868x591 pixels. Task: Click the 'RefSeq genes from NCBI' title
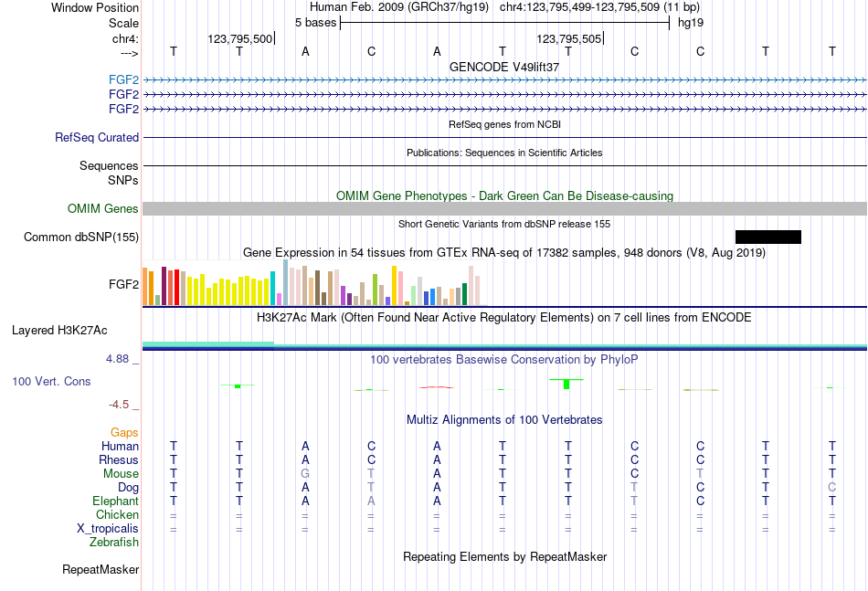pyautogui.click(x=505, y=124)
